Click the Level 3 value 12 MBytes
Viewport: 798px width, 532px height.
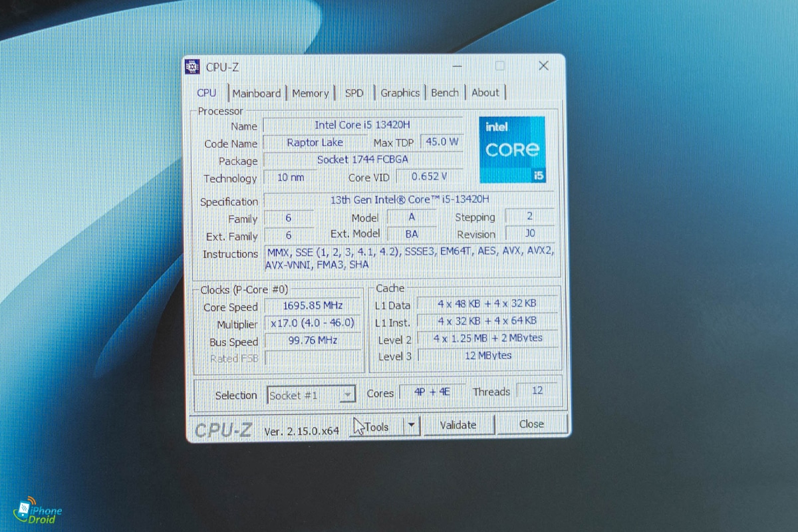(x=487, y=355)
